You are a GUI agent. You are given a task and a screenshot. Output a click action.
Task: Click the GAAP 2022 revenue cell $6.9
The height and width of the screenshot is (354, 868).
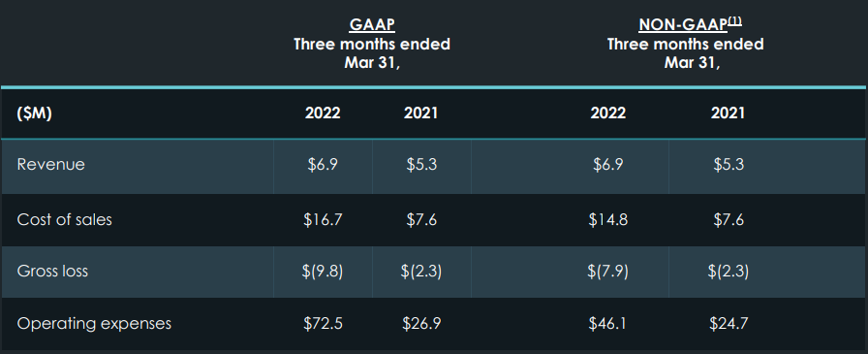(x=323, y=165)
